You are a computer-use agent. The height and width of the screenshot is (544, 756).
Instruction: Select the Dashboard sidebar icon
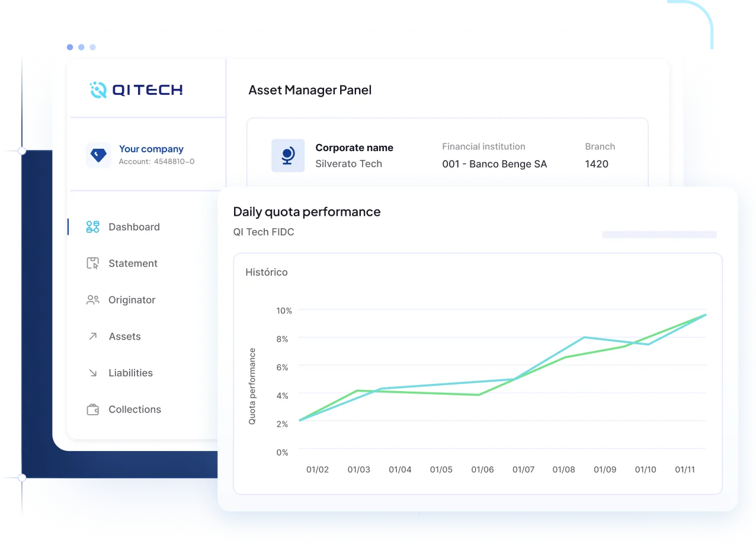[x=92, y=227]
